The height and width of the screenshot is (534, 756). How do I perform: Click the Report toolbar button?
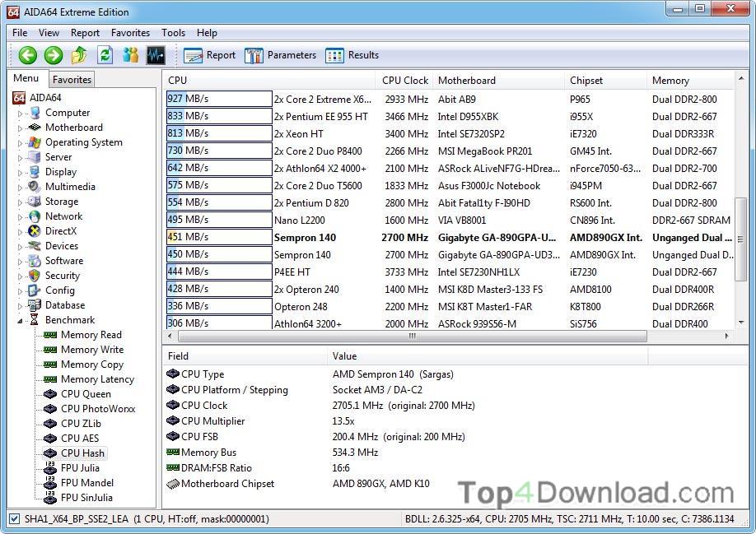210,55
